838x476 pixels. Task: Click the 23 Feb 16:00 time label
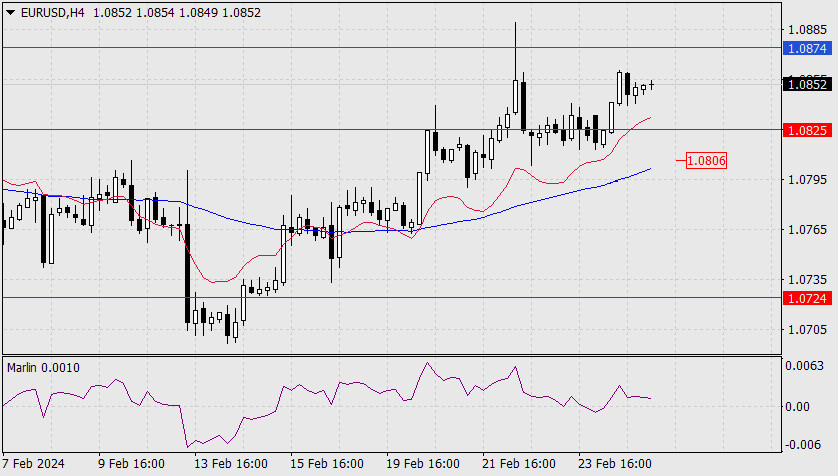[615, 463]
